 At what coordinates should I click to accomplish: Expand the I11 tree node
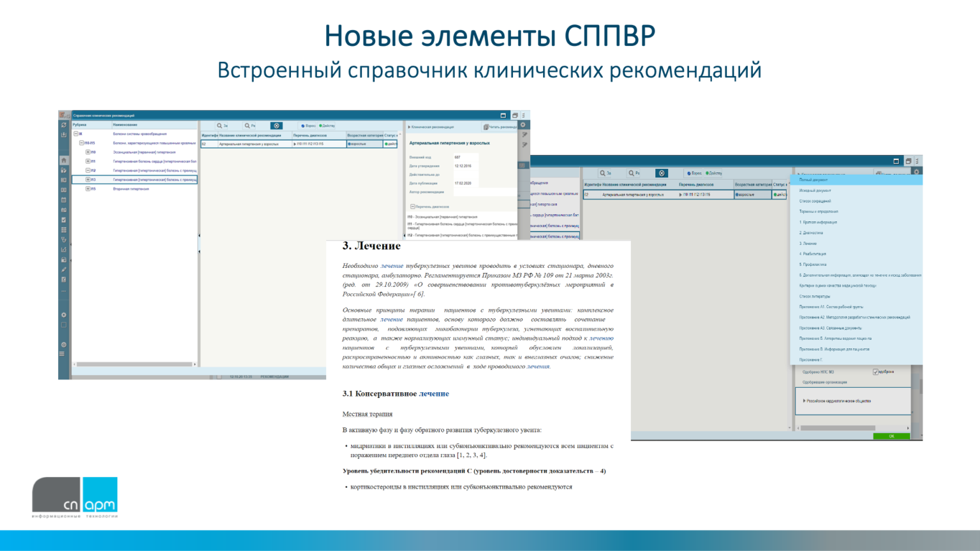tap(88, 161)
